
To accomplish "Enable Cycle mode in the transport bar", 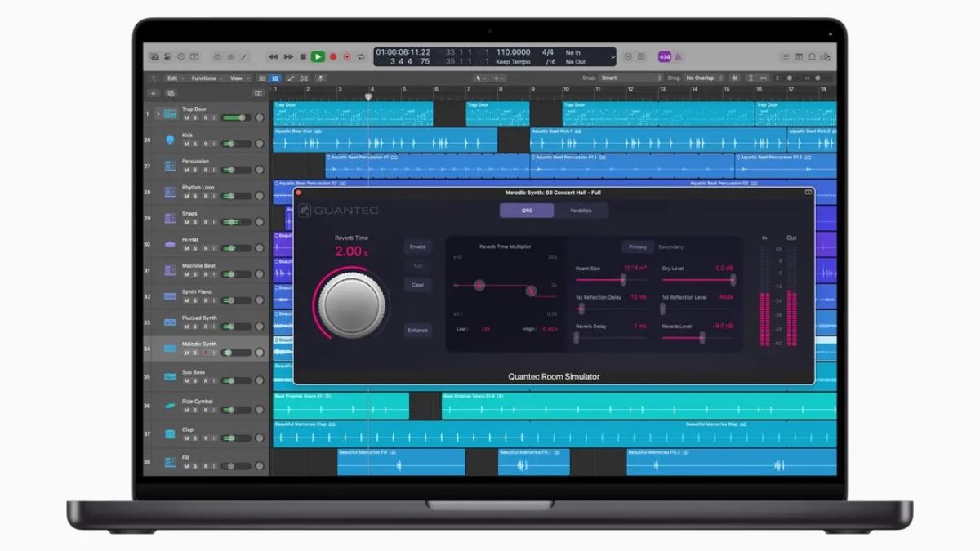I will pos(360,56).
